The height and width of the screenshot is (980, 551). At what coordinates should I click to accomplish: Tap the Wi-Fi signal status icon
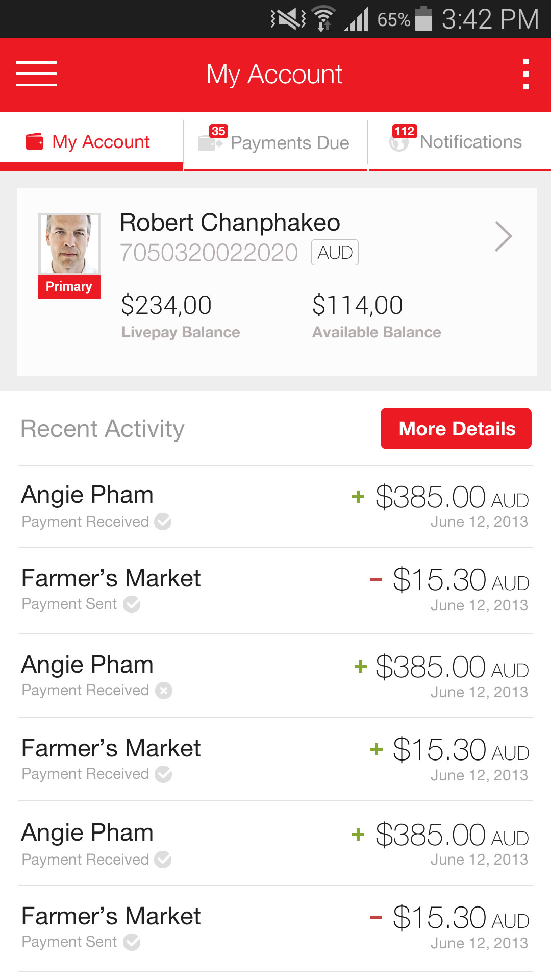(x=323, y=19)
